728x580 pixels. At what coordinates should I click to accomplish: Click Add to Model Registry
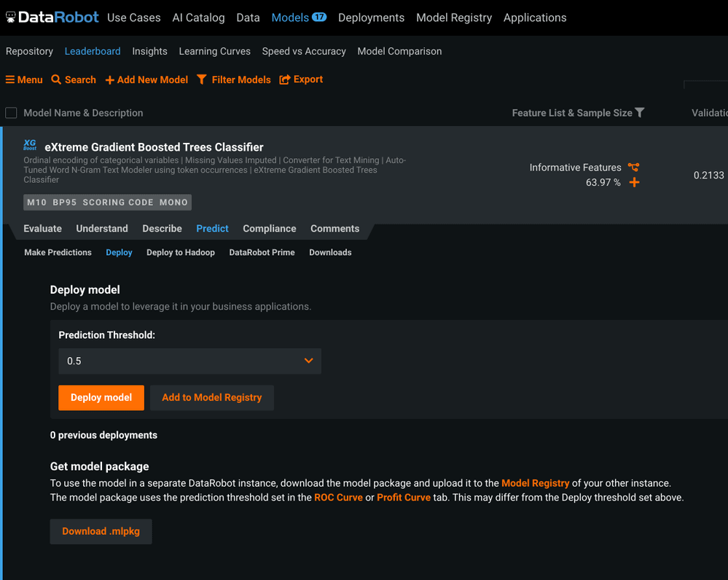pos(212,398)
